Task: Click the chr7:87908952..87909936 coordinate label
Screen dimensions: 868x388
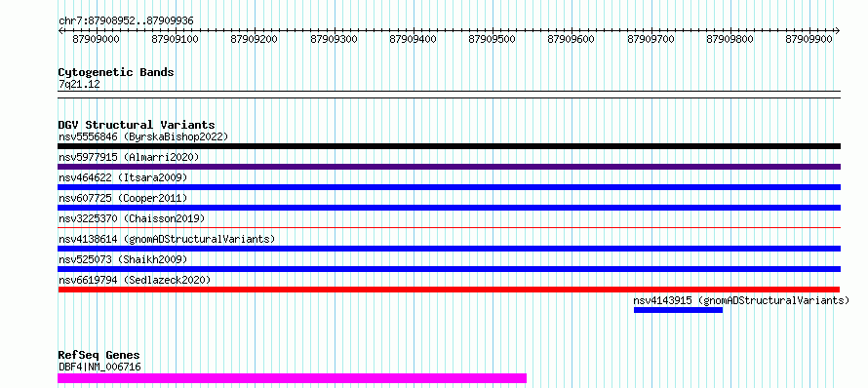Action: click(126, 21)
